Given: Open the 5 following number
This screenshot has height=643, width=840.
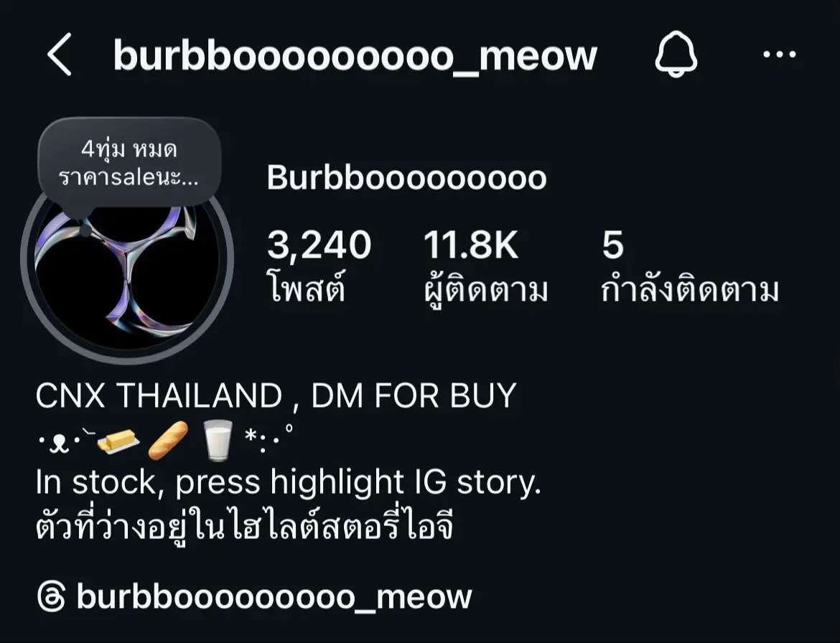Looking at the screenshot, I should (x=613, y=245).
